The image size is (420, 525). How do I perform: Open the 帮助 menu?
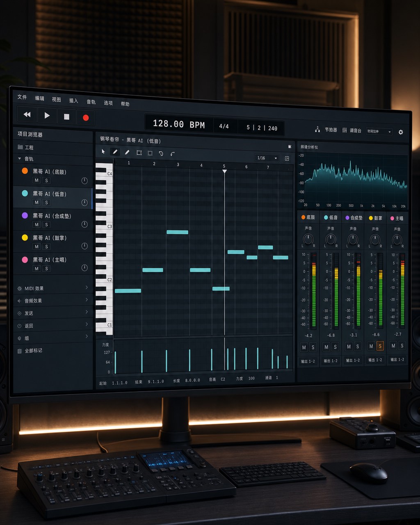click(x=125, y=104)
